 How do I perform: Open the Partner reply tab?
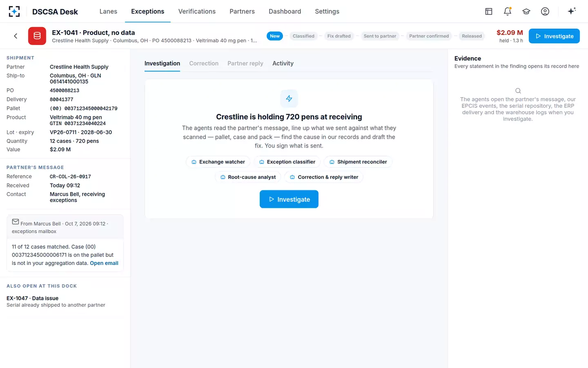[x=245, y=63]
